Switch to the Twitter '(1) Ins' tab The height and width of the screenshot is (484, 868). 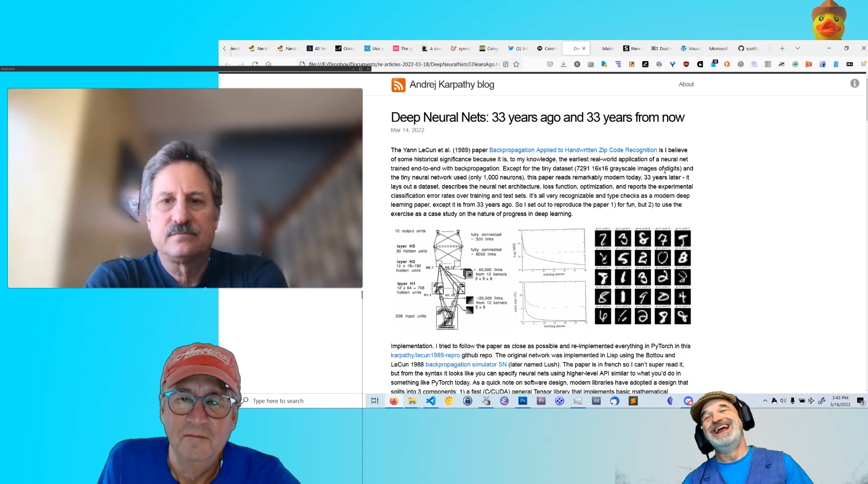coord(518,48)
